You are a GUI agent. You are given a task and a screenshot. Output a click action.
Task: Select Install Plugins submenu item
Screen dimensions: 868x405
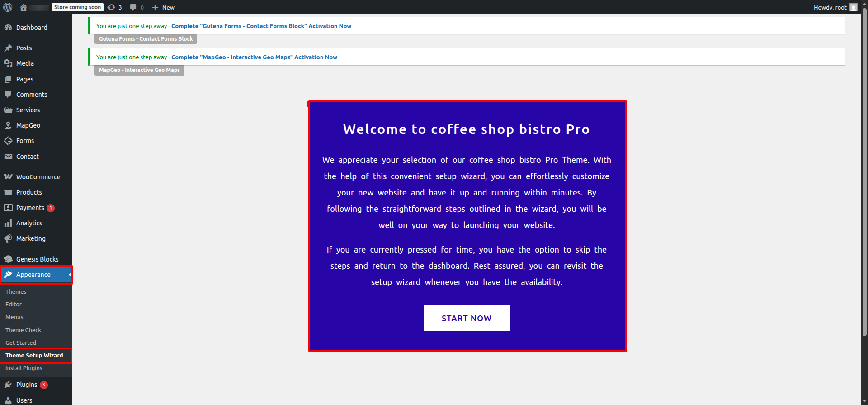click(x=24, y=368)
